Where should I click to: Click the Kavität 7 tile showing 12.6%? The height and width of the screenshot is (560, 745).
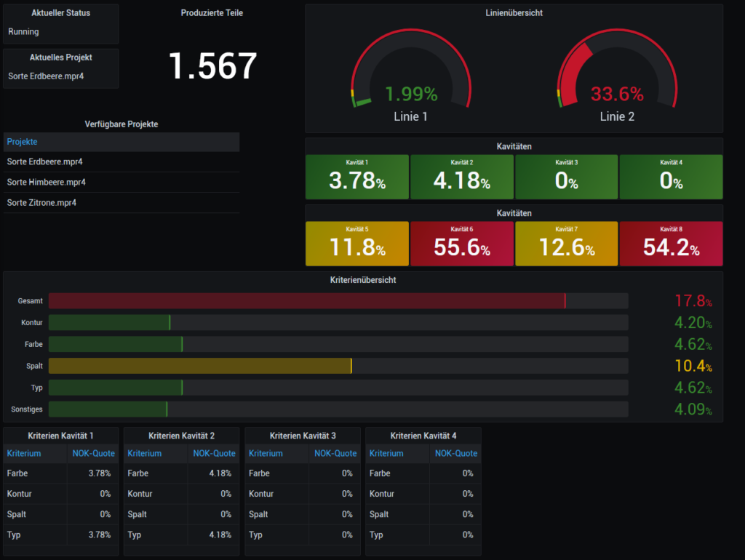[566, 244]
